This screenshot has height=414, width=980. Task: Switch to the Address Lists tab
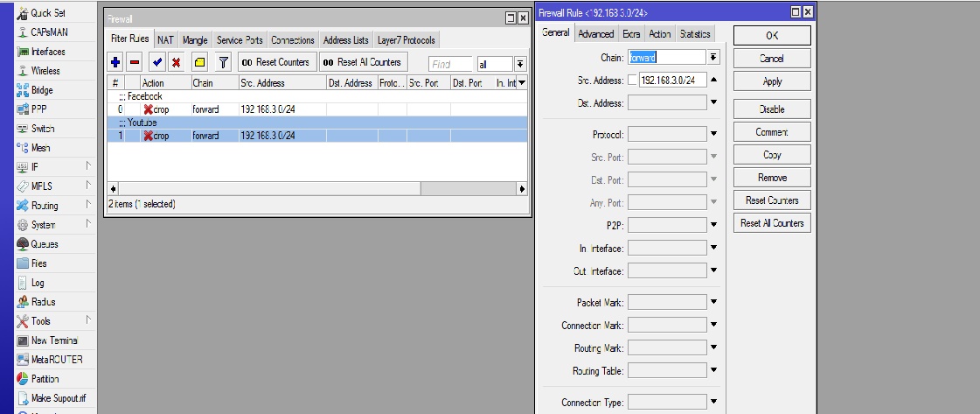pyautogui.click(x=345, y=40)
